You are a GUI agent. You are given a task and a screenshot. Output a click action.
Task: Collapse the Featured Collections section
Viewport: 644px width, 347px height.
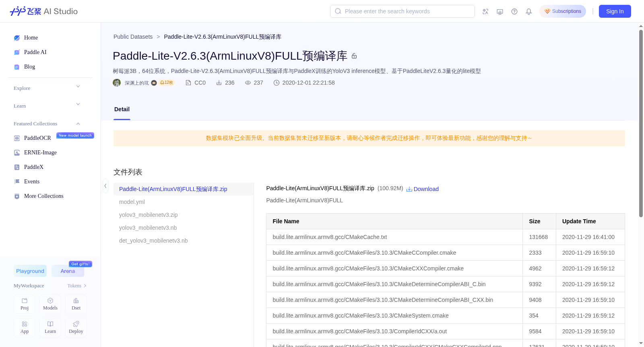click(x=78, y=124)
